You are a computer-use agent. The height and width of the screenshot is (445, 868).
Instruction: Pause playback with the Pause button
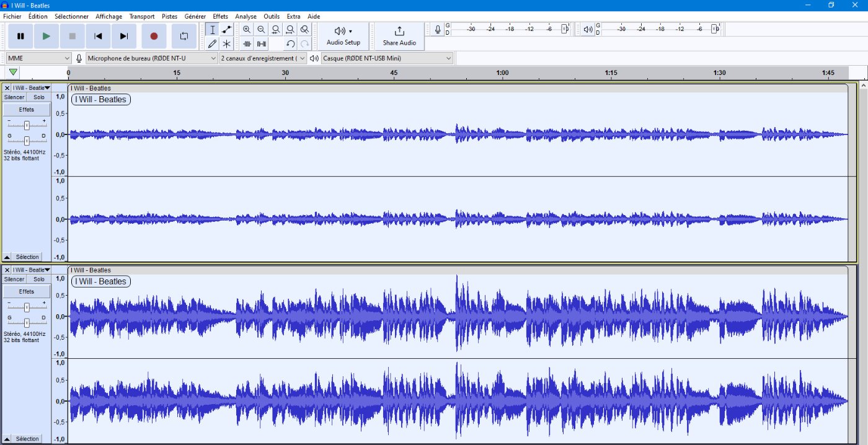(20, 36)
